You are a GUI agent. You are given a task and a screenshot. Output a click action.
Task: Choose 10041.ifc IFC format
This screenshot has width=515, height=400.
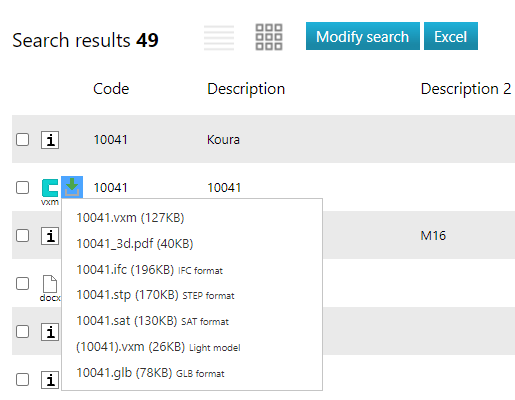pos(149,270)
